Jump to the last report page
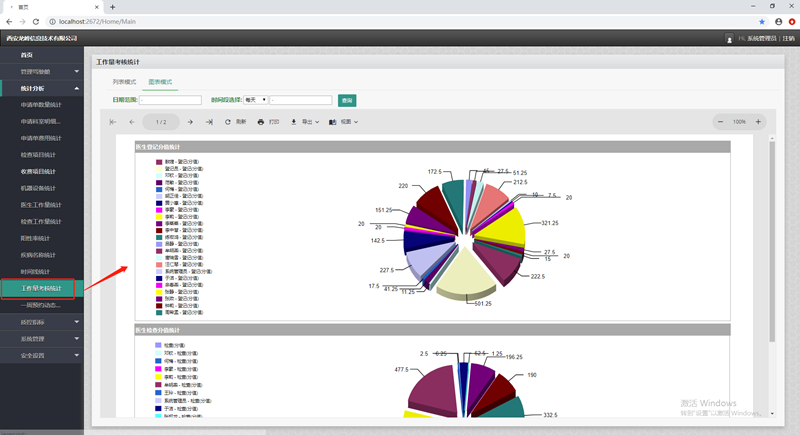 click(208, 122)
